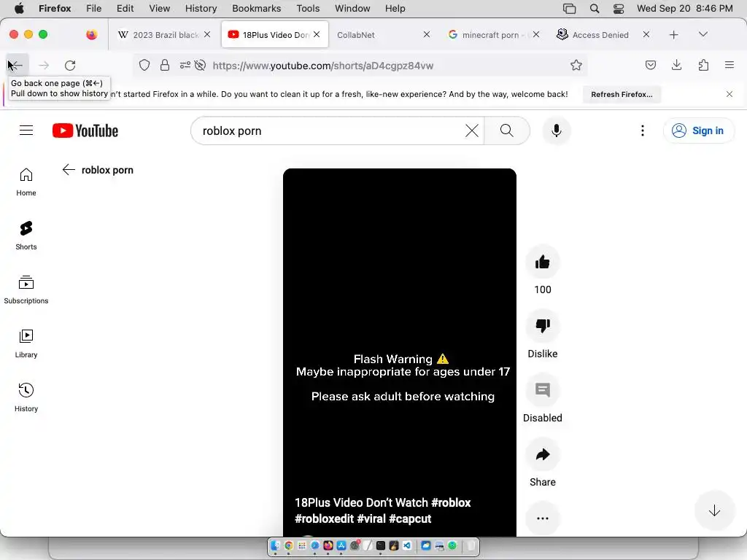Open Shorts in YouTube sidebar
747x560 pixels.
26,236
